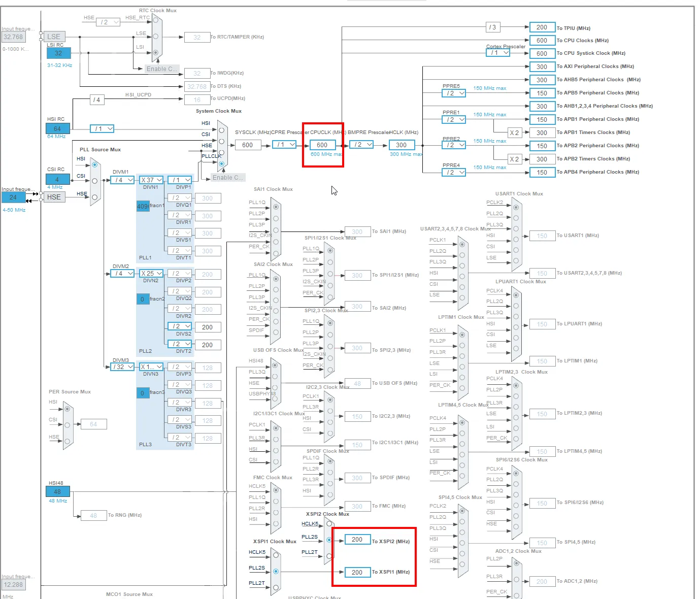Open the HSI RC divider dropdown
Viewport: 700px width, 599px height.
click(x=102, y=128)
